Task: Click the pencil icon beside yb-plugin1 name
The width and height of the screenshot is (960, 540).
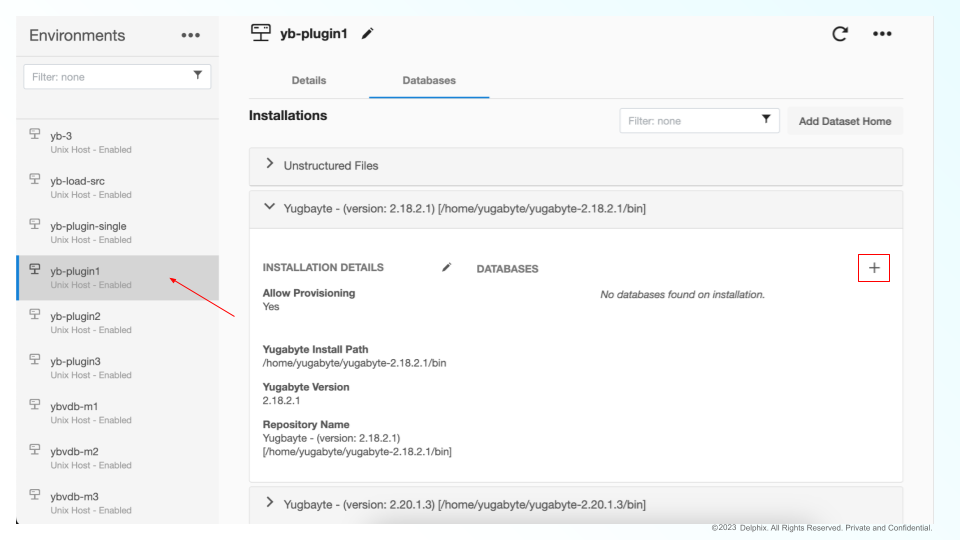Action: [368, 35]
